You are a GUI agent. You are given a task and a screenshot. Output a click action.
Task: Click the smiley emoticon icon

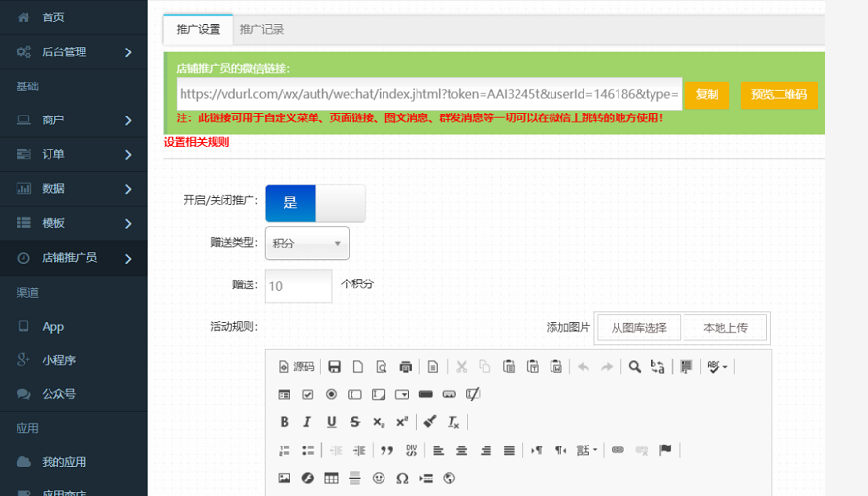click(x=379, y=478)
